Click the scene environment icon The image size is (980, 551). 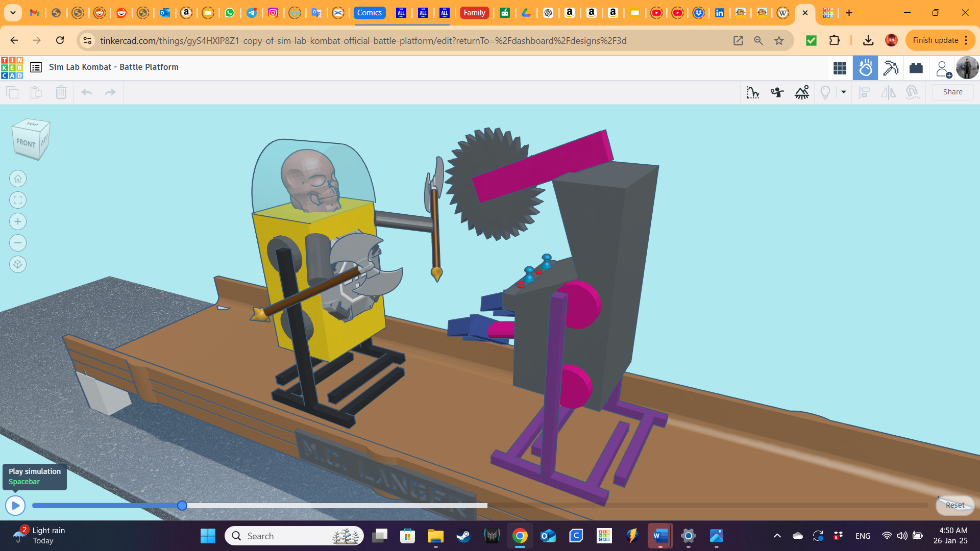(802, 92)
